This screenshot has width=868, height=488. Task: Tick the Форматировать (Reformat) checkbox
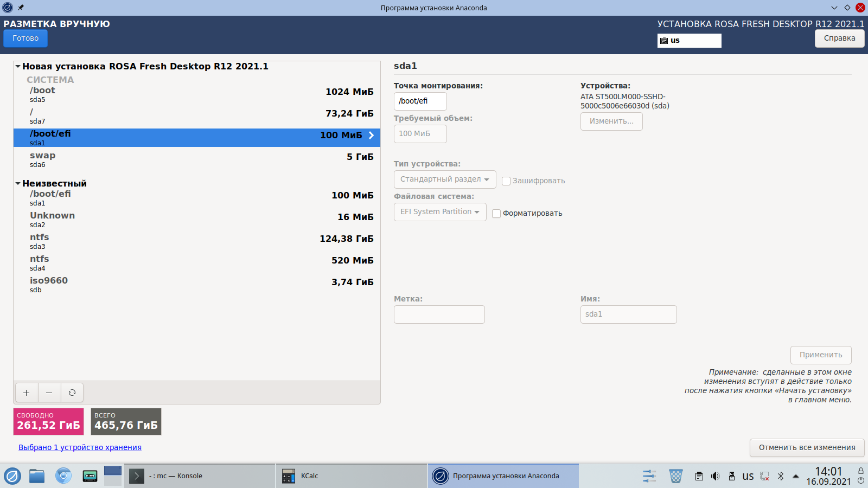[496, 214]
